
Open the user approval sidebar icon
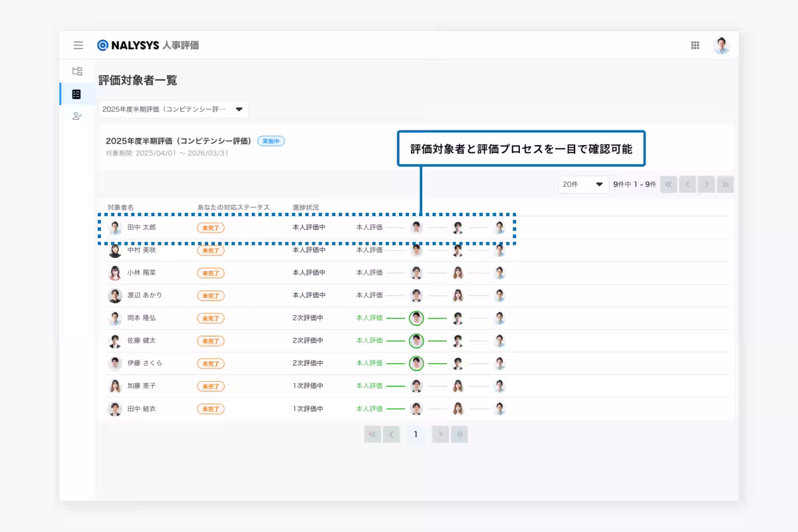(77, 116)
